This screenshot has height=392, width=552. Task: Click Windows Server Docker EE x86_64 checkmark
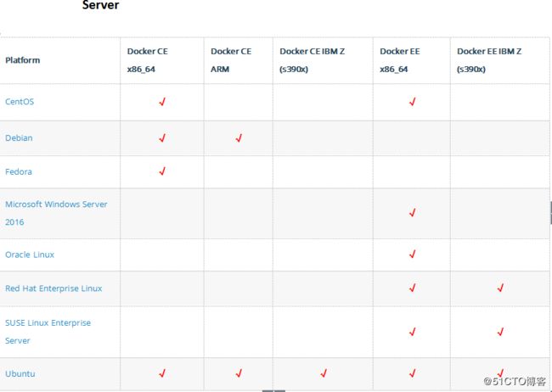coord(413,212)
